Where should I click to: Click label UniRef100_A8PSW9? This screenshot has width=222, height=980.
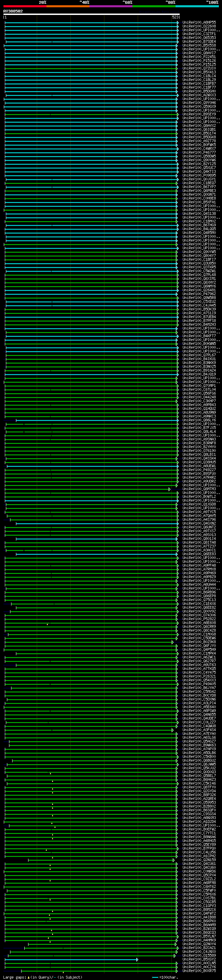coord(199,711)
